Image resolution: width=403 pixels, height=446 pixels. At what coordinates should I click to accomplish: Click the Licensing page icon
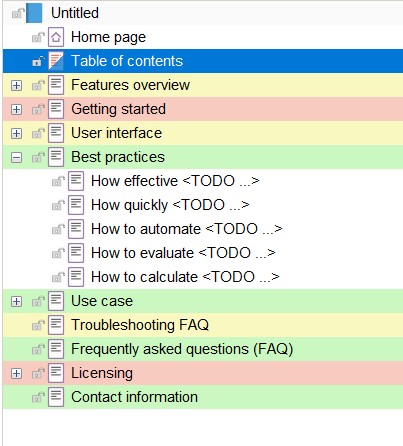point(56,373)
